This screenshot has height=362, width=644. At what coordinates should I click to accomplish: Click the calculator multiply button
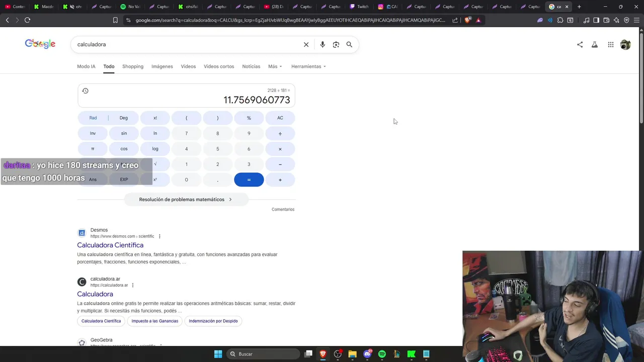280,149
